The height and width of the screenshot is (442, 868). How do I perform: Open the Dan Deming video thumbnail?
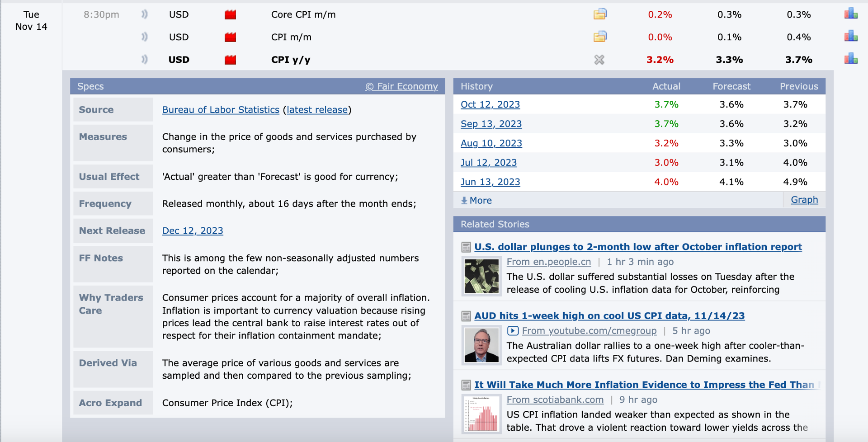(481, 345)
